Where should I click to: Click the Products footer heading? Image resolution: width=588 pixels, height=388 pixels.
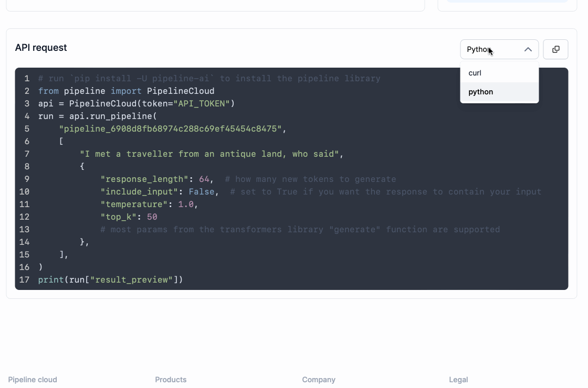(x=171, y=380)
